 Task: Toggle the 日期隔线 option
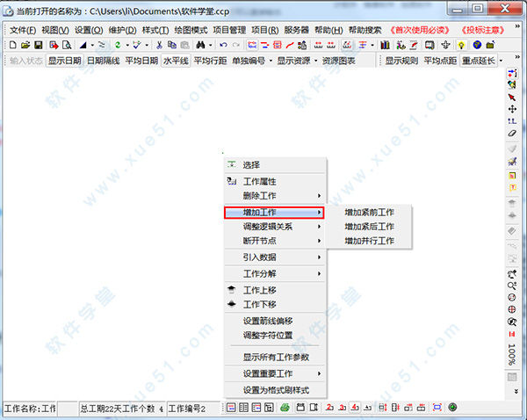(x=103, y=61)
